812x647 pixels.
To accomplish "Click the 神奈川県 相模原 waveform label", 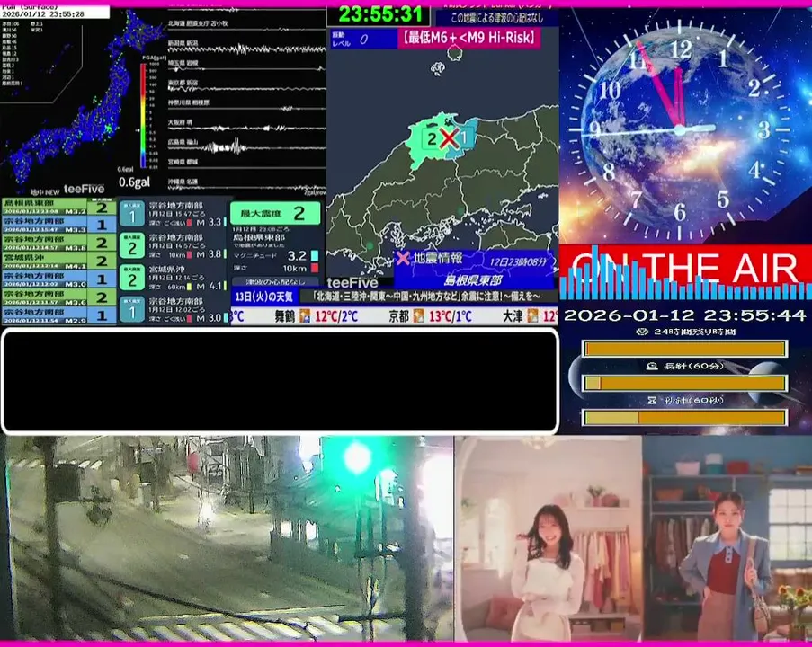I will (189, 102).
